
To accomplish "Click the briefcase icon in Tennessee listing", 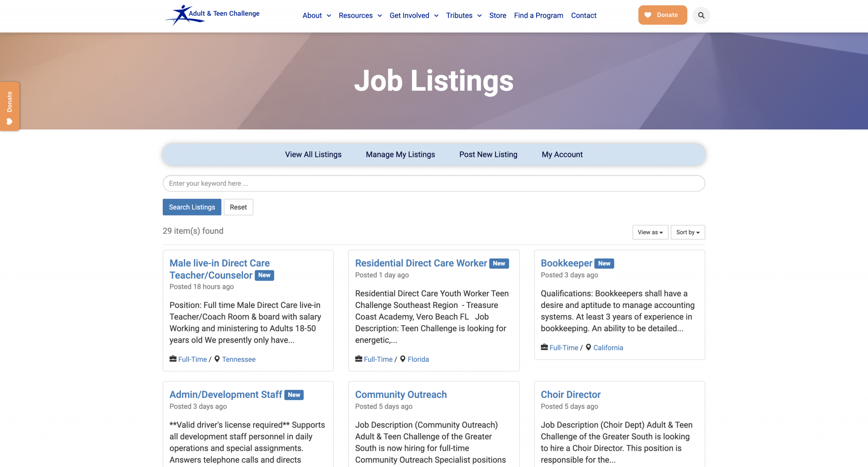I will tap(173, 359).
